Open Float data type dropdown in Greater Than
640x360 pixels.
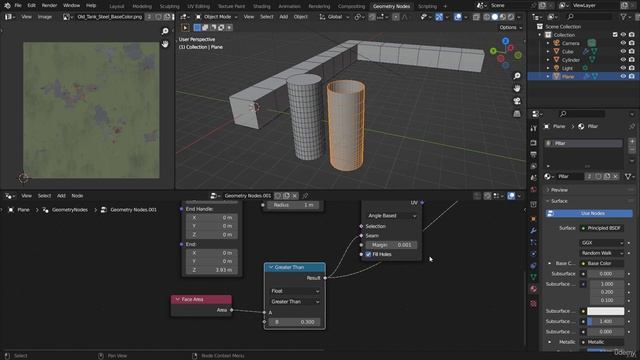point(295,291)
